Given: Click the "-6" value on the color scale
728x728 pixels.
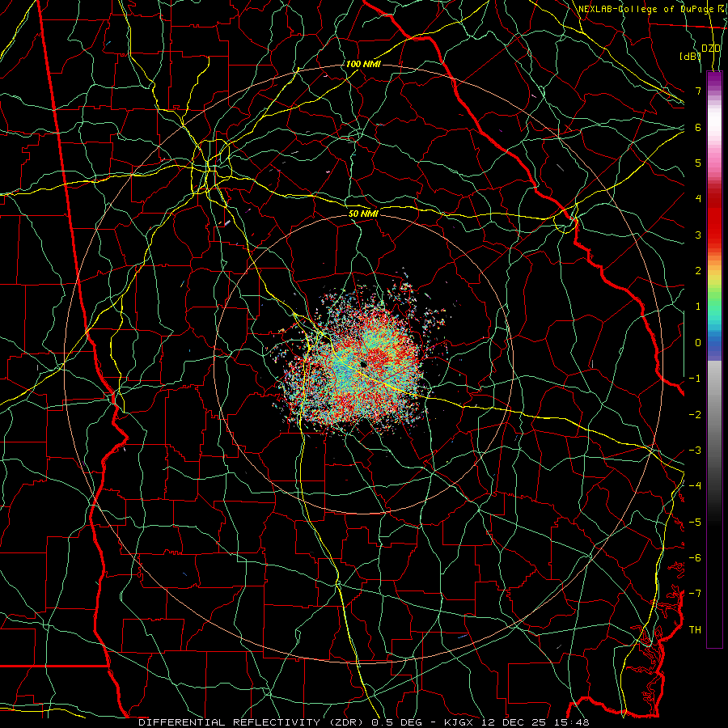Looking at the screenshot, I should (x=695, y=558).
